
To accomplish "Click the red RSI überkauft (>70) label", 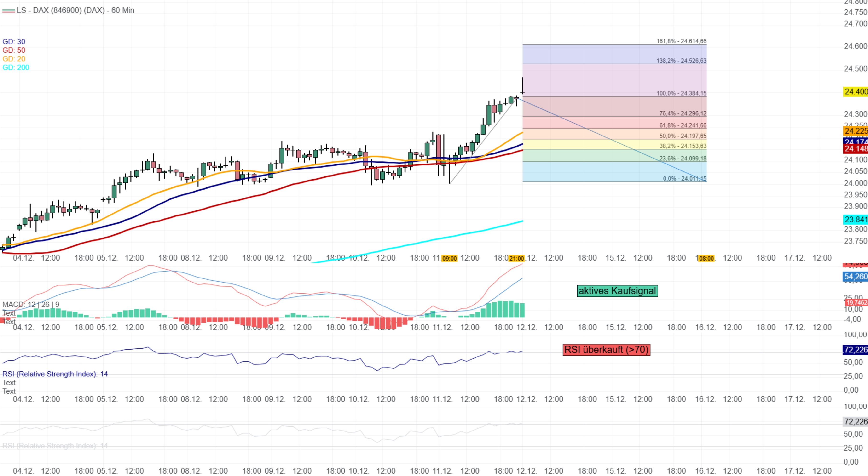I will click(x=606, y=350).
